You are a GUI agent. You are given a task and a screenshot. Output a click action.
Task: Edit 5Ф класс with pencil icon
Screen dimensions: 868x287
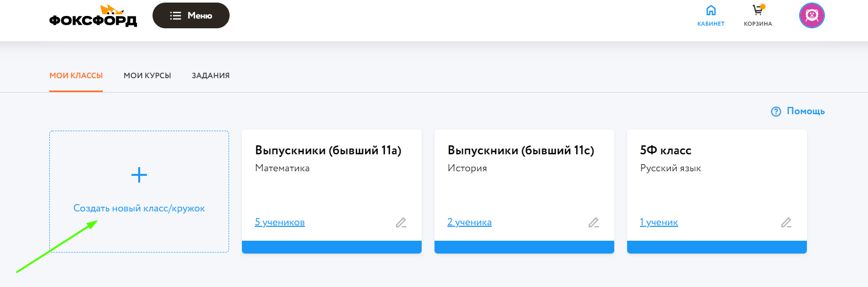(x=786, y=222)
